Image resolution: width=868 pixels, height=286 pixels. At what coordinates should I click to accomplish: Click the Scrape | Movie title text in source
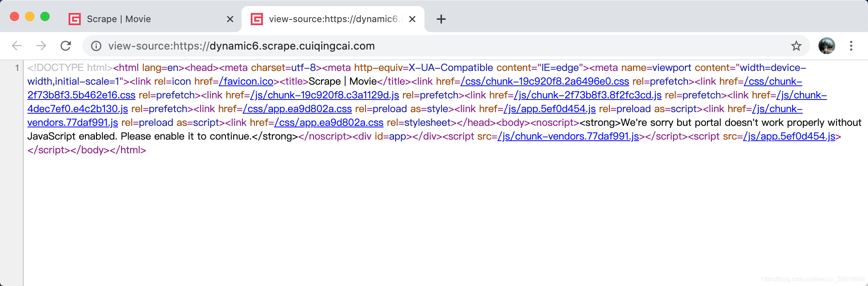coord(343,81)
